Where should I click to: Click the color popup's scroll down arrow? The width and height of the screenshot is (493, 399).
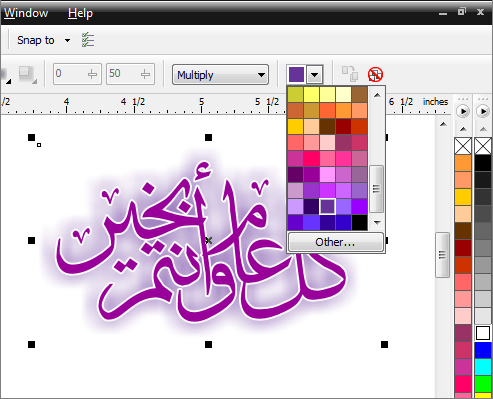point(377,222)
